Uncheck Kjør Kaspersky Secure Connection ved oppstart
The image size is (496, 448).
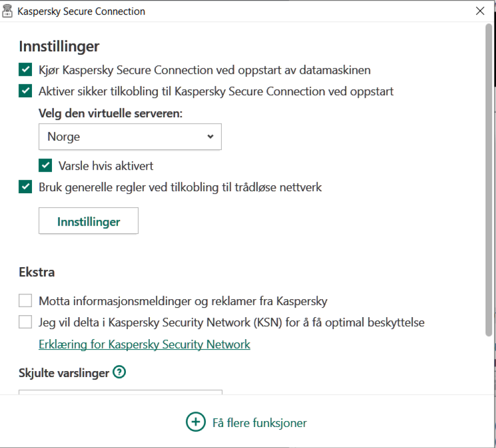[25, 69]
